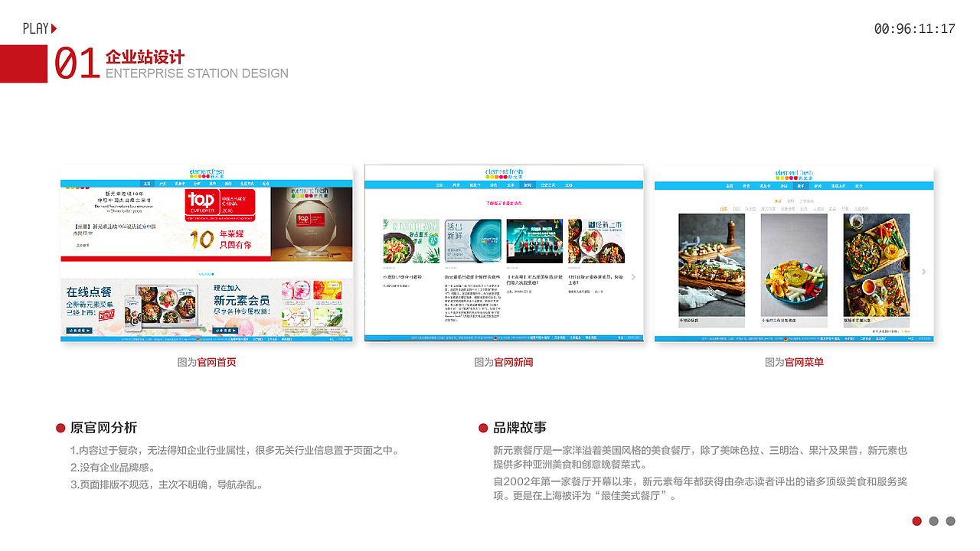Click the 官网首页 caption link

(x=217, y=362)
